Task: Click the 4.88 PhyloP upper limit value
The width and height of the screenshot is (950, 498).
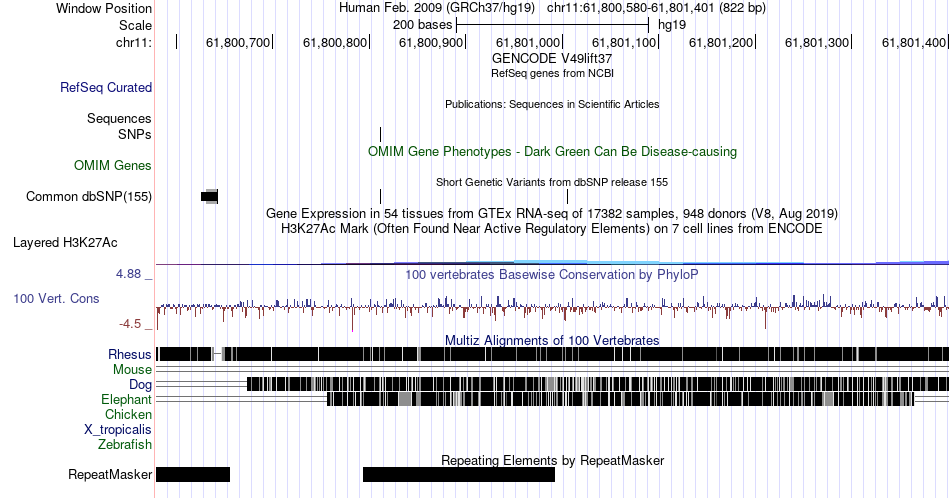Action: pyautogui.click(x=128, y=274)
